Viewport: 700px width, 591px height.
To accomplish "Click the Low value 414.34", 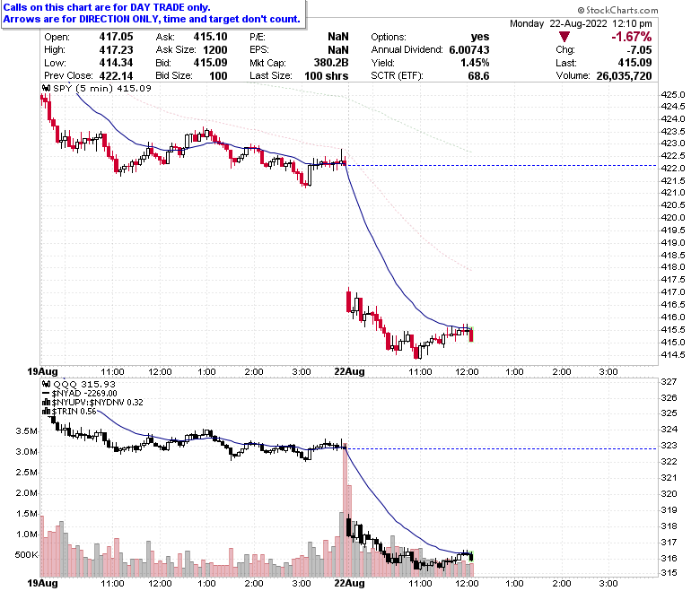I will coord(116,63).
